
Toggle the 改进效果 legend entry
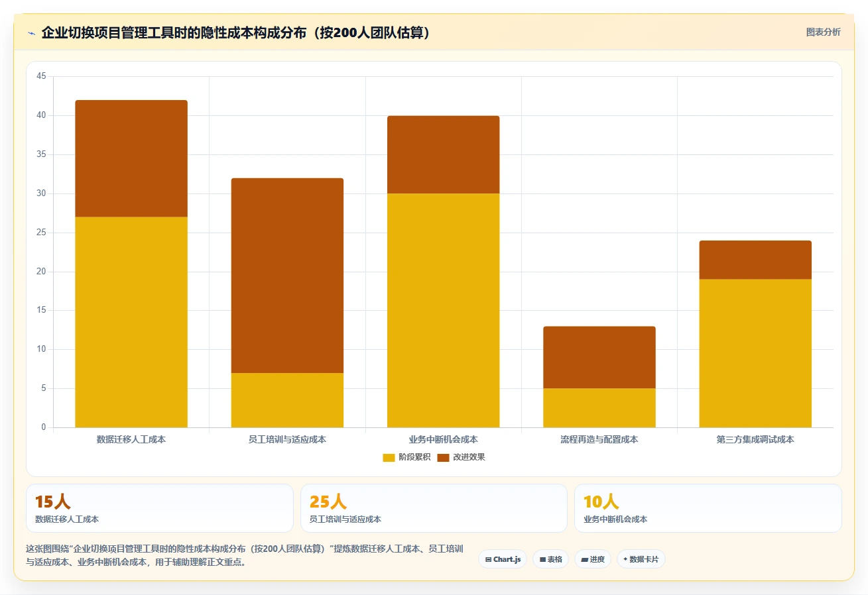coord(461,457)
